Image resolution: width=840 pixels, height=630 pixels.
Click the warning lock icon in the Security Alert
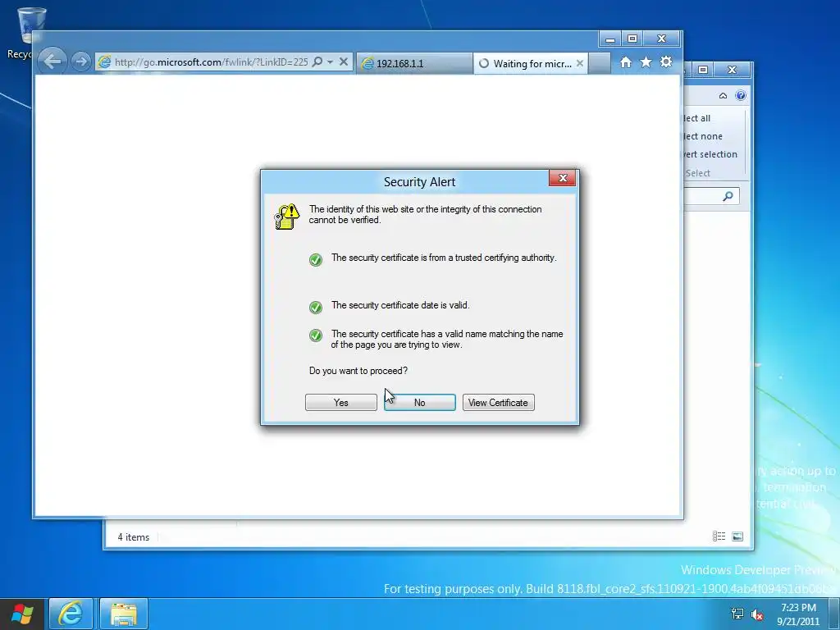(287, 217)
